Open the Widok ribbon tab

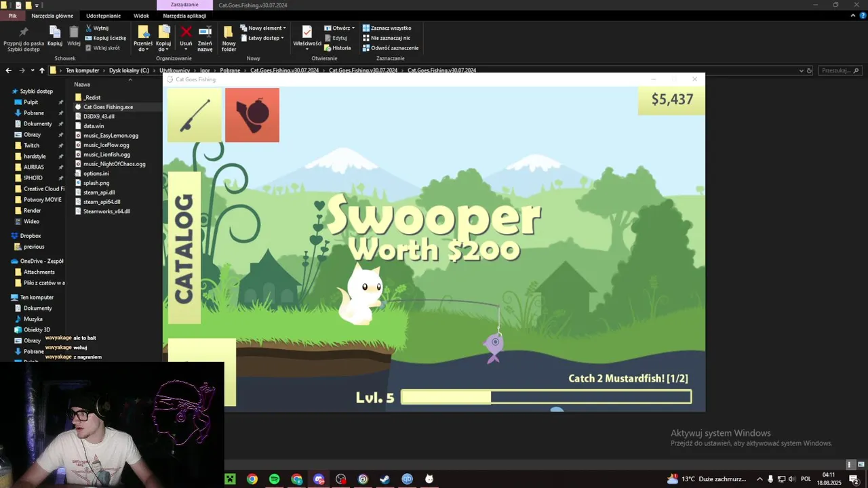pyautogui.click(x=141, y=16)
